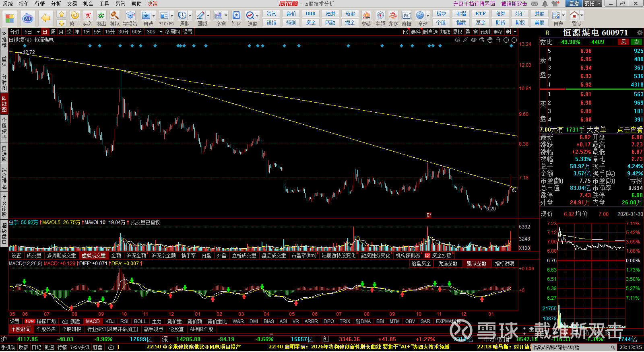Toggle 虚拟成交量 volume mode
The image size is (644, 352).
pos(94,255)
